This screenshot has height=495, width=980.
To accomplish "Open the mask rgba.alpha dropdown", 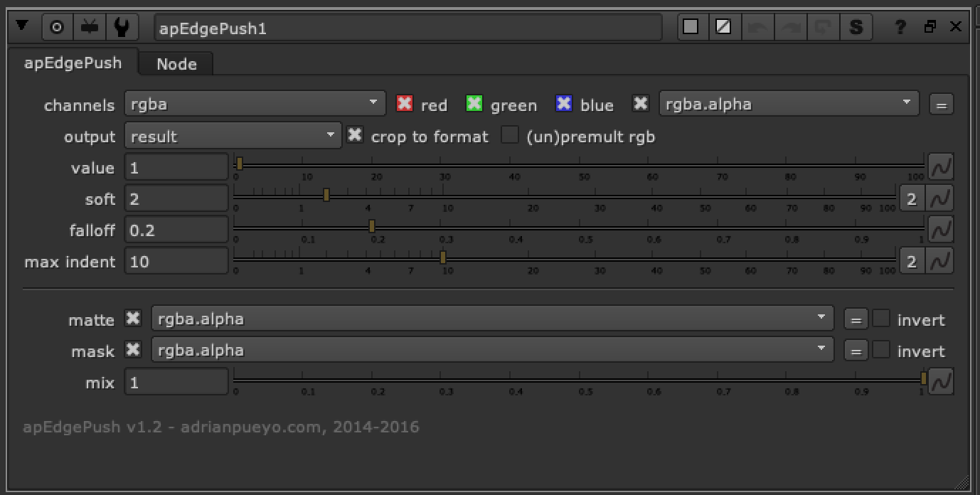I will pos(491,349).
